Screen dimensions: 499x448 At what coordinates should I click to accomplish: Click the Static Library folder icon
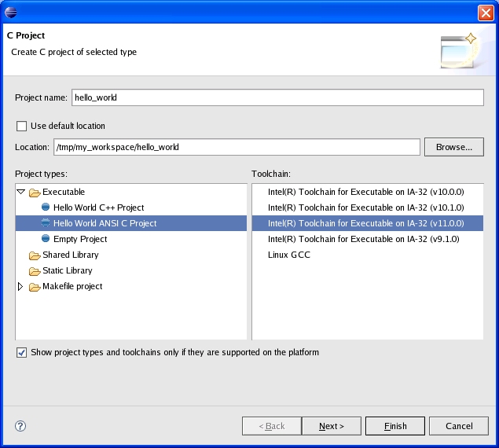[34, 271]
